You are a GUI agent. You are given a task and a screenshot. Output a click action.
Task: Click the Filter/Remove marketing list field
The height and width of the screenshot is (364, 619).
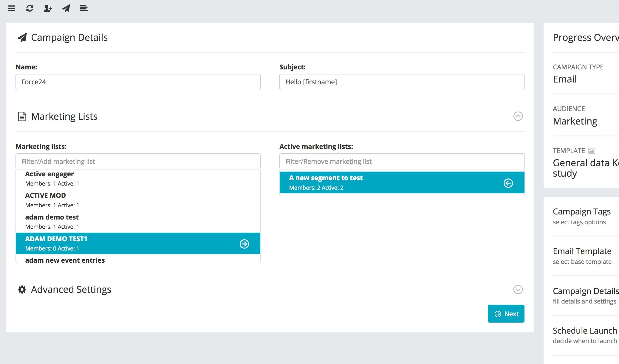pyautogui.click(x=402, y=161)
